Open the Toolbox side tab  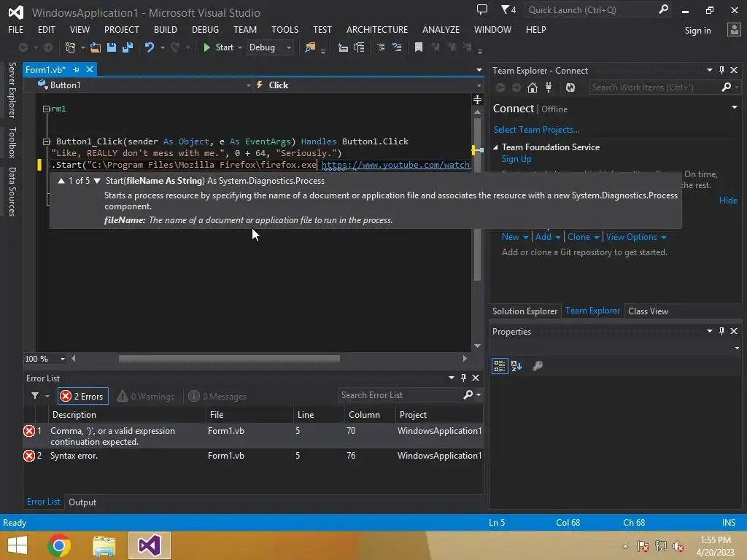point(12,142)
